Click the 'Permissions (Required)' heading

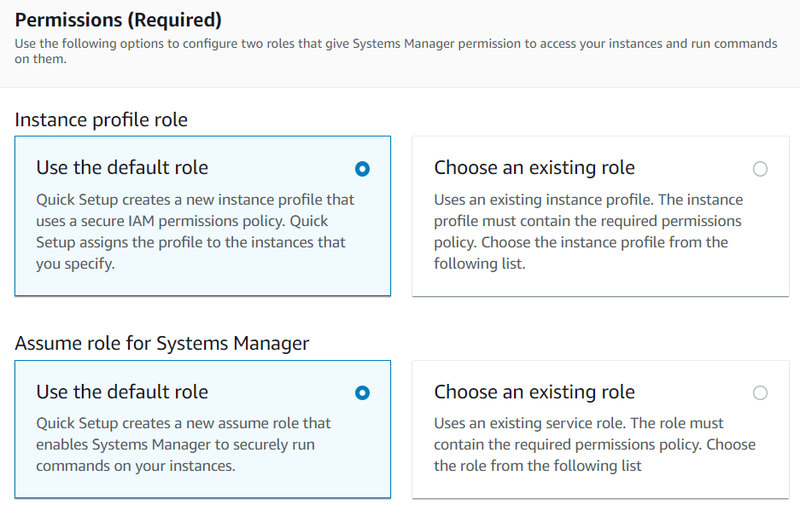[118, 20]
